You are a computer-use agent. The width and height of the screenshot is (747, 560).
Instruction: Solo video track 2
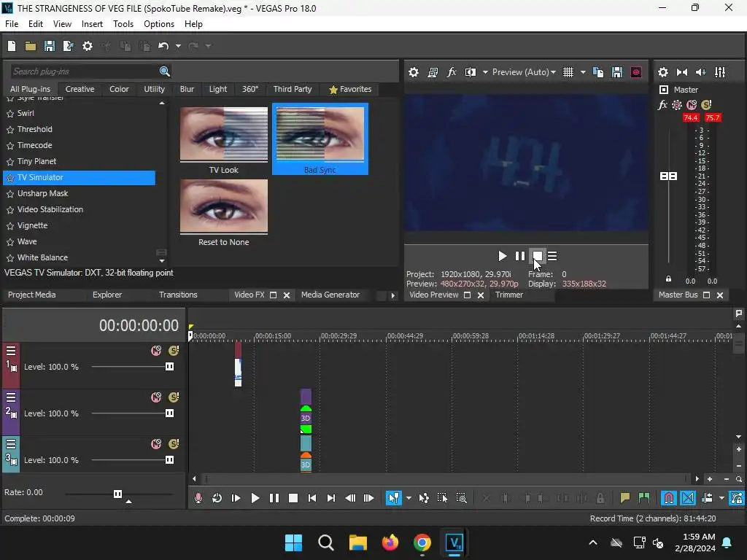(174, 397)
